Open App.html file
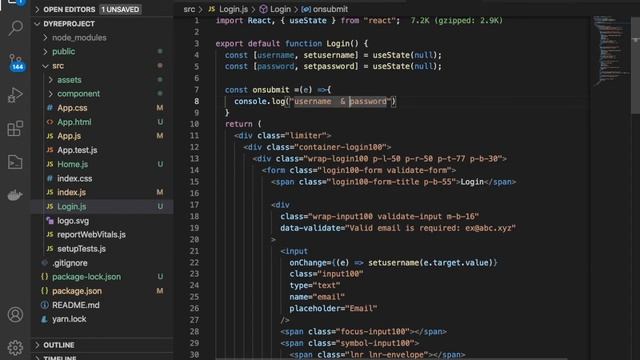 click(103, 122)
